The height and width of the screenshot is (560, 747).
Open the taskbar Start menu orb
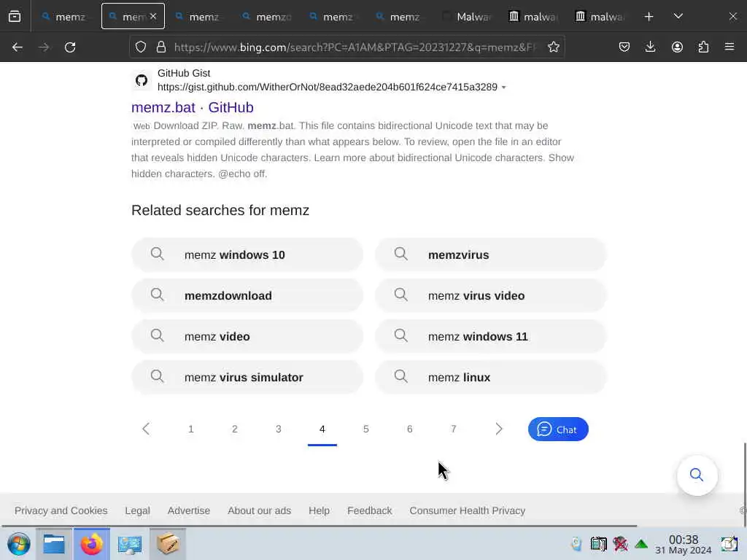(18, 544)
